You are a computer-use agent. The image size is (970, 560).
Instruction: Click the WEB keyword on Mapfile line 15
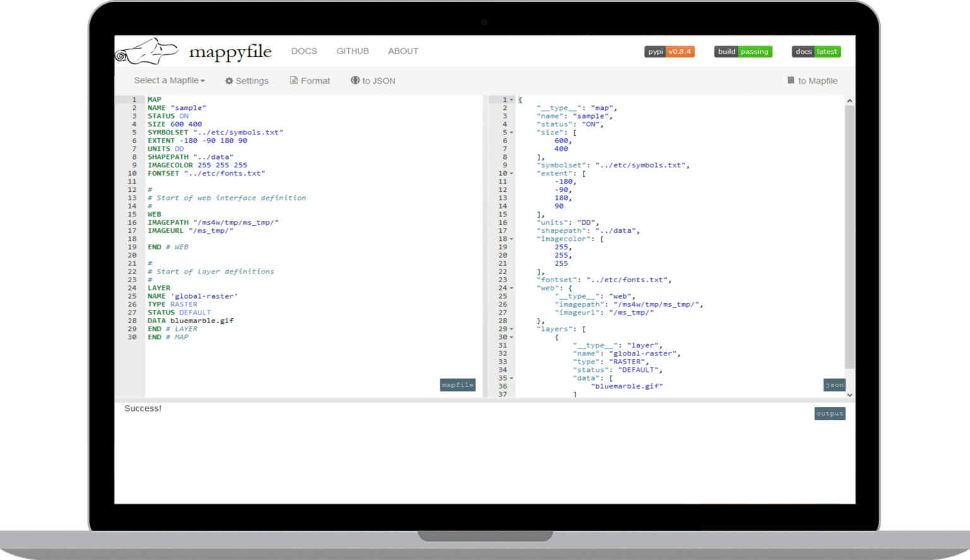click(155, 215)
